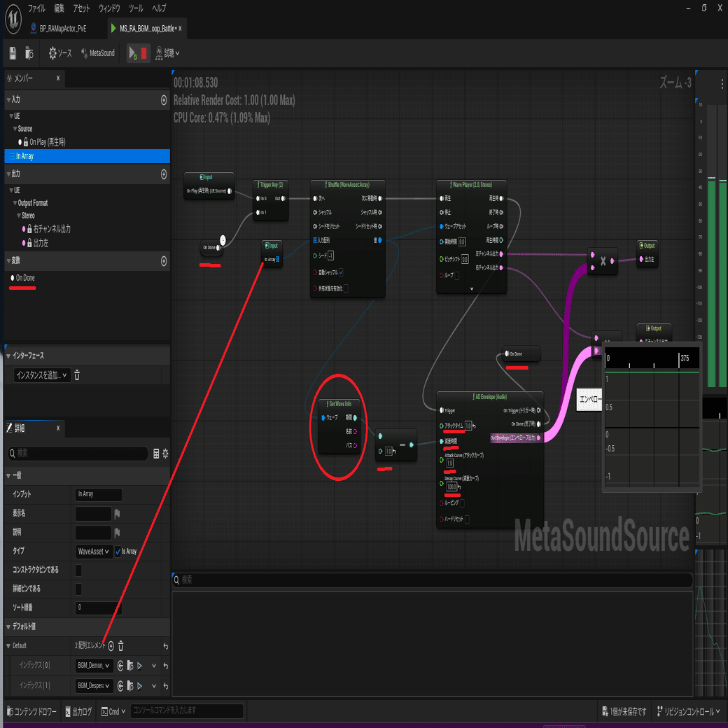Toggle the 自動シャッフル checkbox on the Shuffle node
This screenshot has width=728, height=728.
[x=341, y=272]
